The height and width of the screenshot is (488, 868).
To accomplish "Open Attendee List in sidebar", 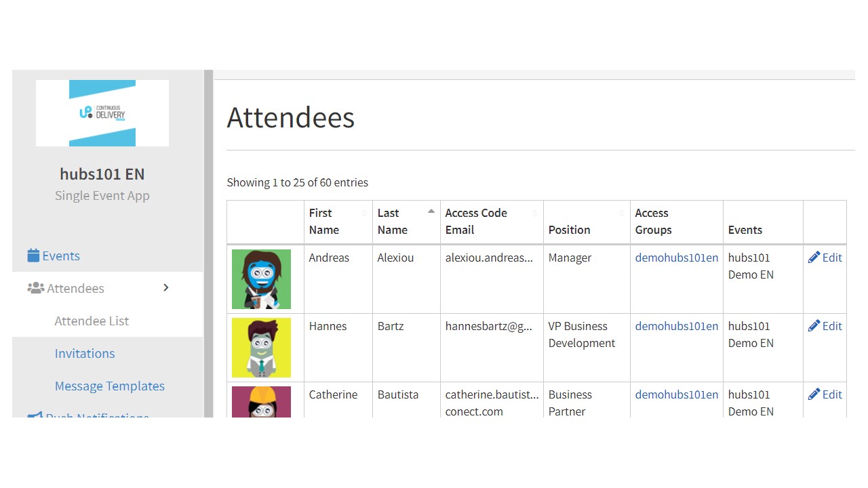I will coord(92,321).
